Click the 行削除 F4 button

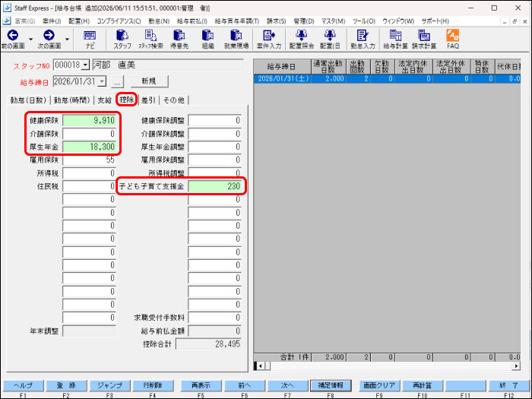(153, 386)
